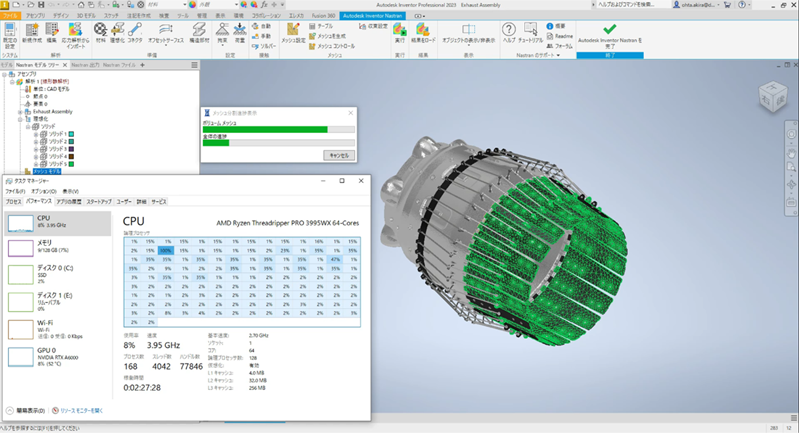Cancel mesh generation with キャンセル button
The height and width of the screenshot is (433, 799).
[339, 155]
